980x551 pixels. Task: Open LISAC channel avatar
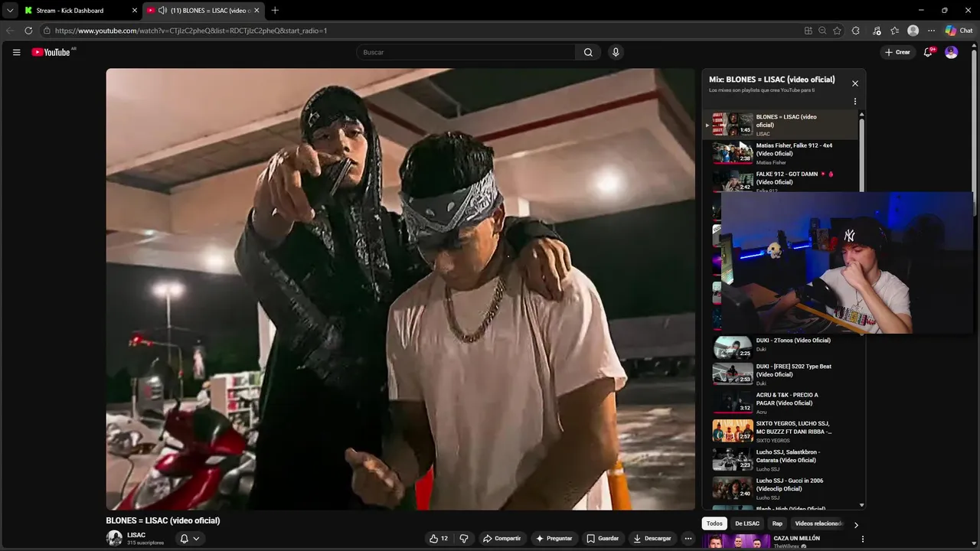114,538
